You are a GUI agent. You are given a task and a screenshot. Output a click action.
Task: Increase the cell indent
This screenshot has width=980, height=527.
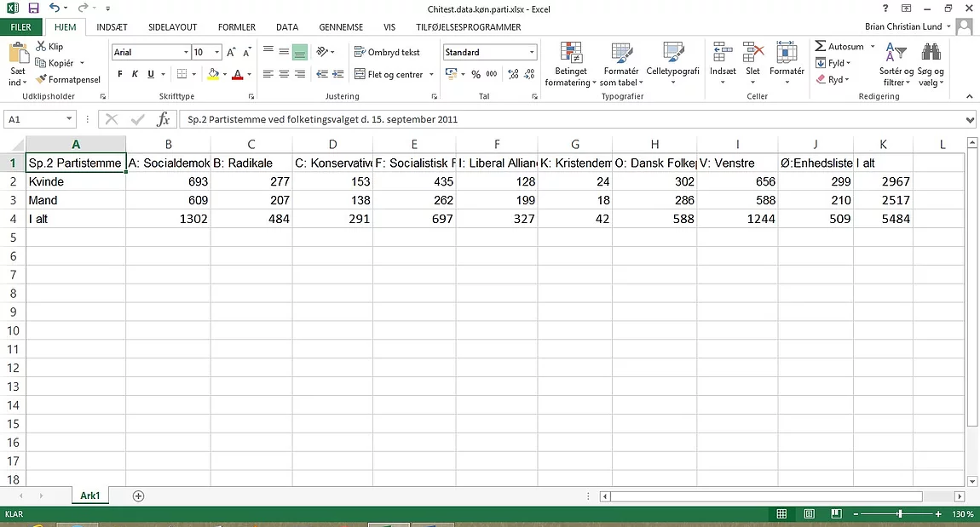337,74
